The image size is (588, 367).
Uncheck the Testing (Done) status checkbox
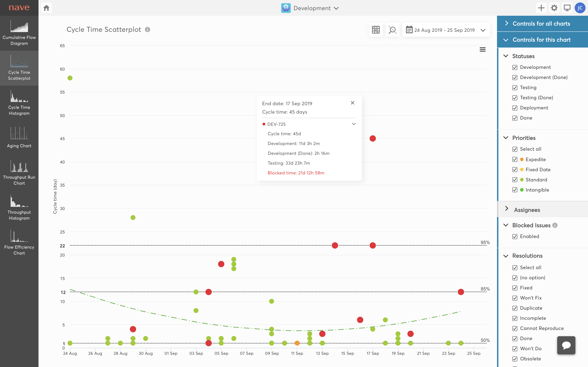[x=515, y=98]
